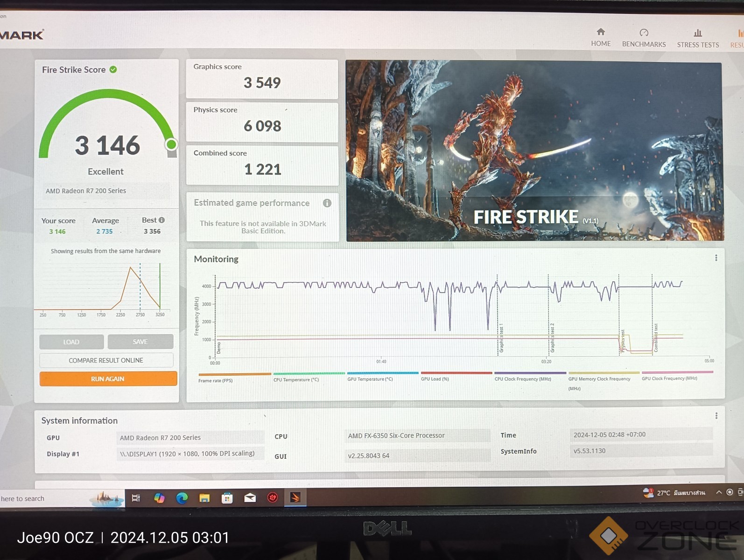Screen dimensions: 744x560
Task: Click the Demo marker on the monitoring chart
Action: click(x=218, y=348)
